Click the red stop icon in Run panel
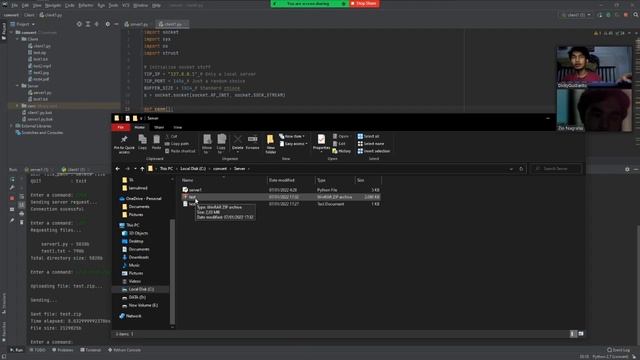 12,198
